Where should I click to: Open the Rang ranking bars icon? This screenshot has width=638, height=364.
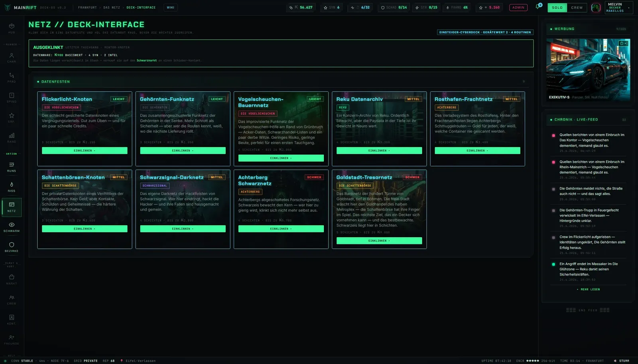click(12, 138)
